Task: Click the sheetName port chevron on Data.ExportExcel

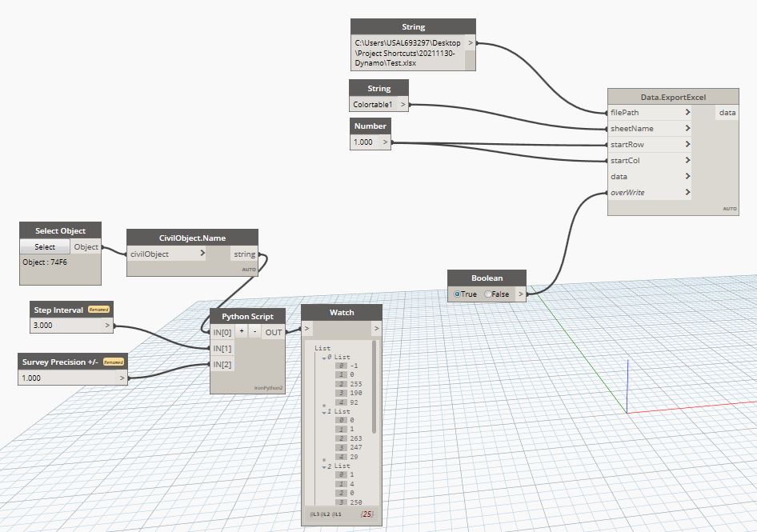Action: (687, 128)
